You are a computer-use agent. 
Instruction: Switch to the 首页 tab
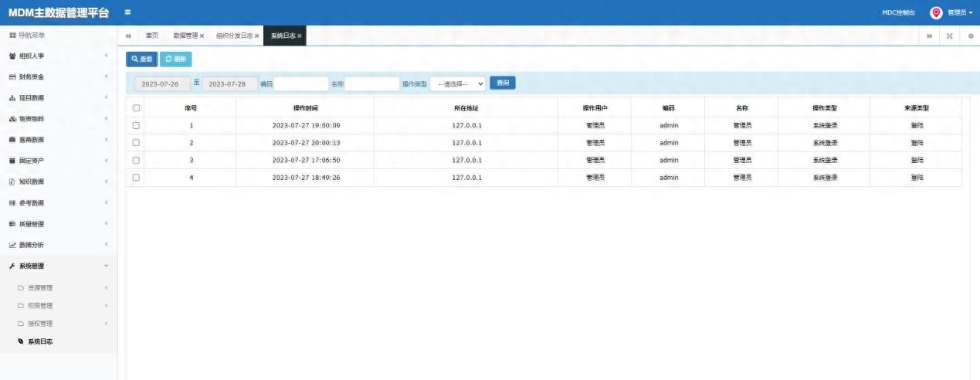[x=152, y=36]
